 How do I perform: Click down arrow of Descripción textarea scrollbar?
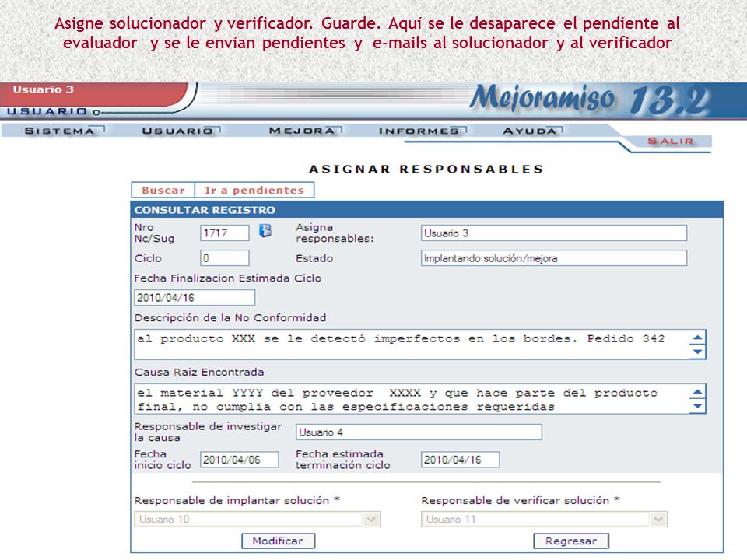[697, 352]
